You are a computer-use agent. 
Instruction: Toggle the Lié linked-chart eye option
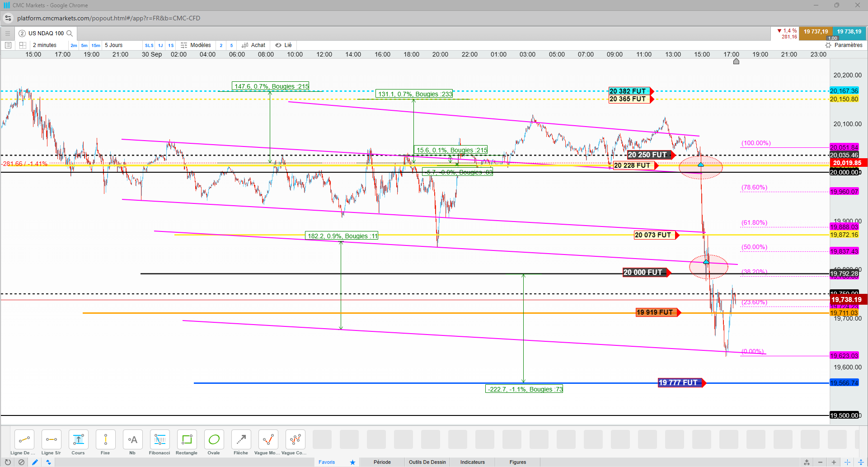pos(284,45)
